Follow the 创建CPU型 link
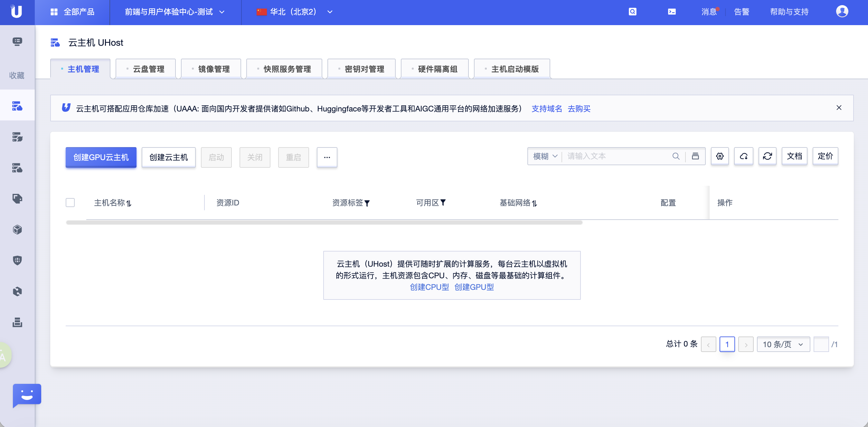The image size is (868, 427). [x=429, y=287]
